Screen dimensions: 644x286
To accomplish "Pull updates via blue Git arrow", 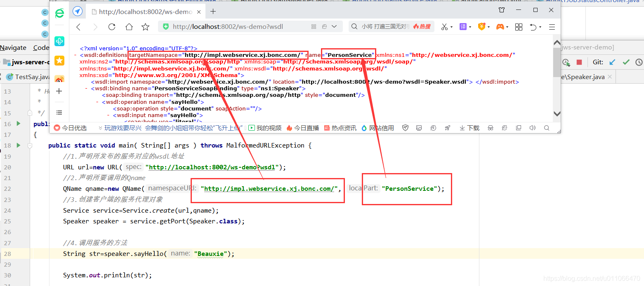I will coord(612,62).
